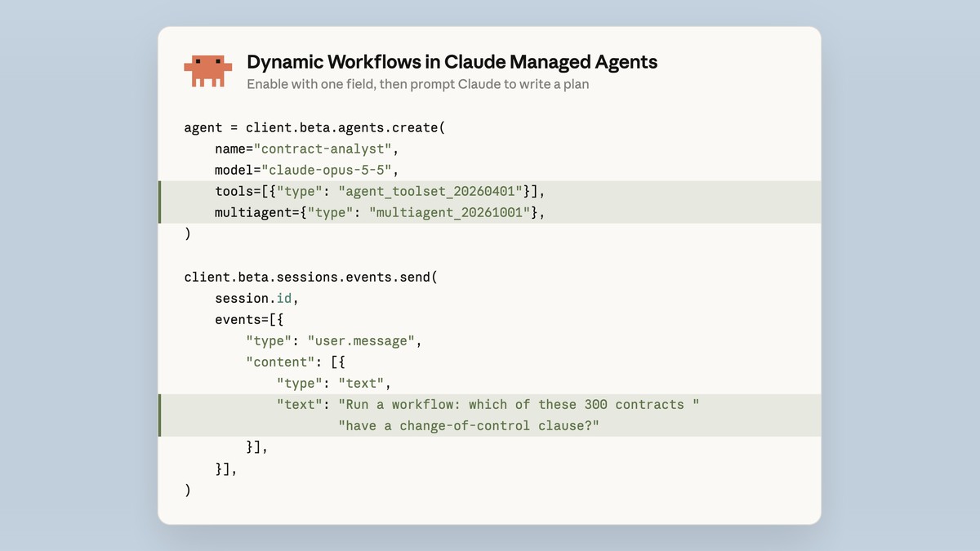Screen dimensions: 980x551
Task: Click the "events=[{" code line
Action: coord(250,319)
